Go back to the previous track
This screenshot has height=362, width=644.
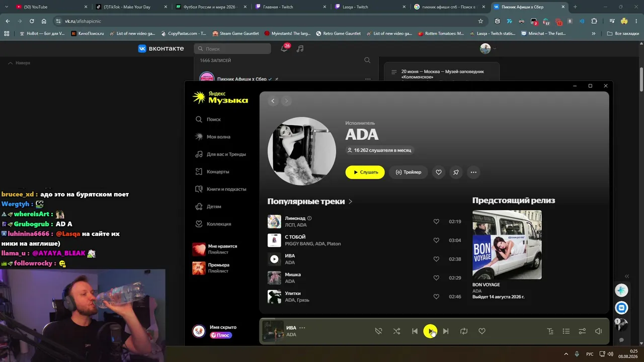pyautogui.click(x=415, y=331)
